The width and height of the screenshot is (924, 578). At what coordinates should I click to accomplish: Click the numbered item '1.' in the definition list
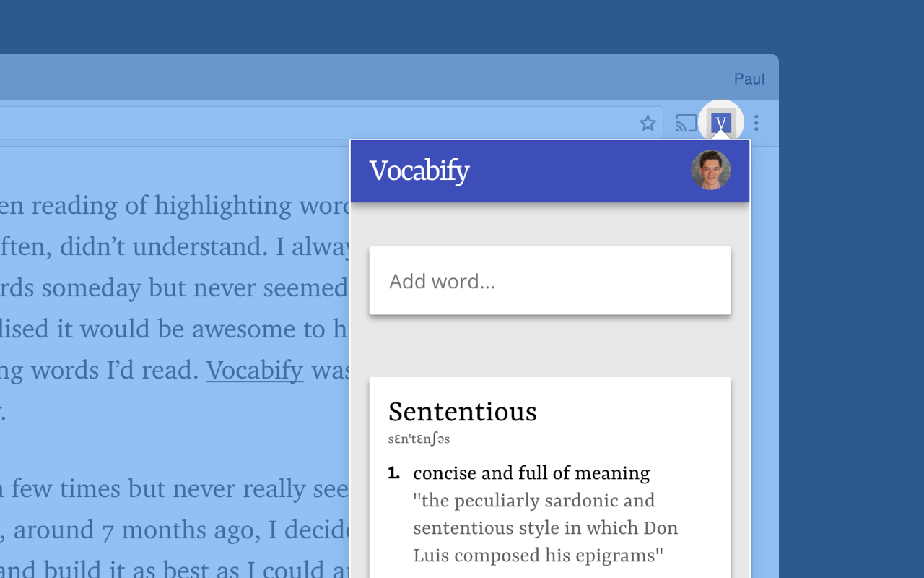393,473
